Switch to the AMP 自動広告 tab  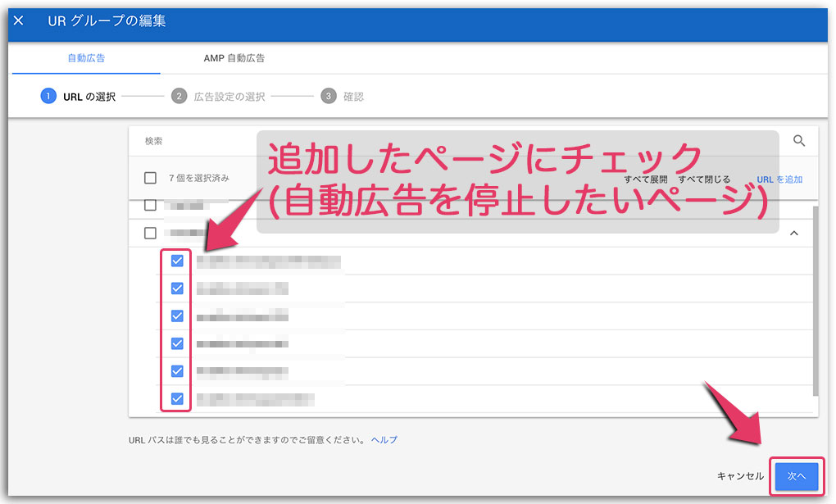233,58
